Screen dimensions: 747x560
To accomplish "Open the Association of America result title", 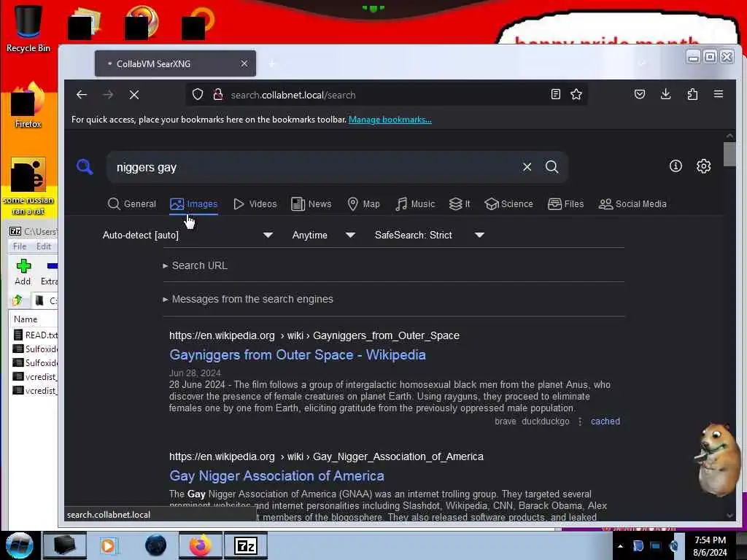I will pos(276,475).
